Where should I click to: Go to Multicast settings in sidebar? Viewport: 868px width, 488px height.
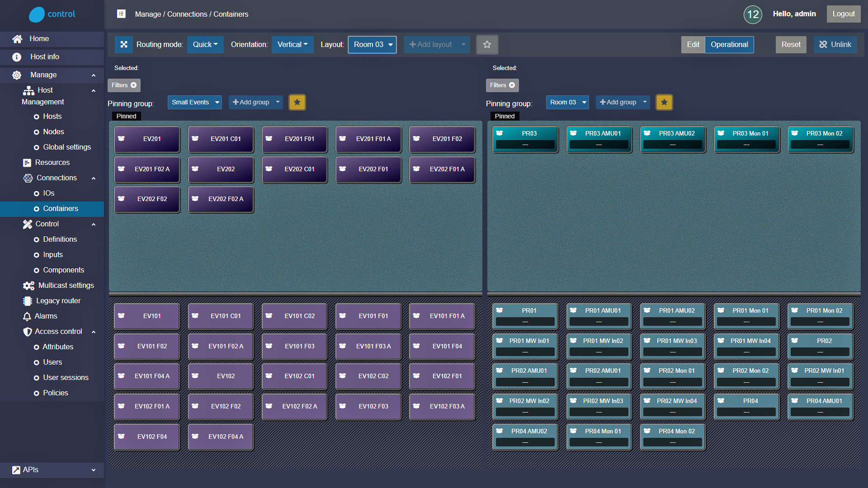click(x=66, y=285)
